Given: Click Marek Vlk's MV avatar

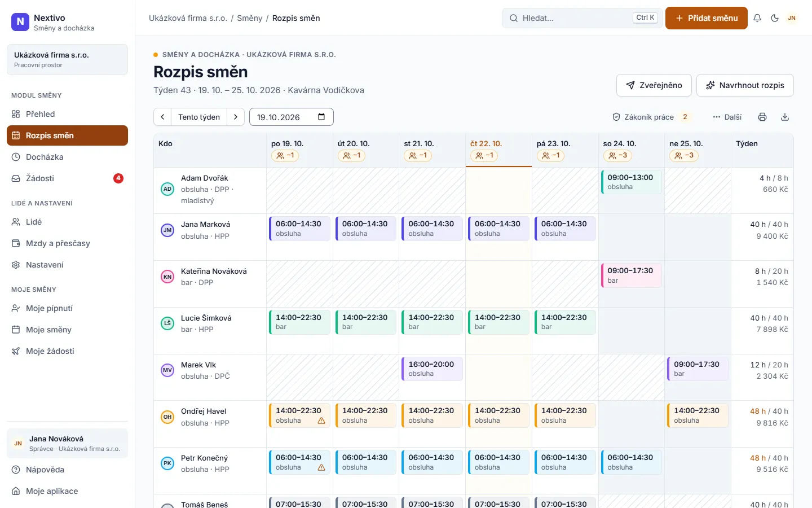Looking at the screenshot, I should click(x=167, y=370).
